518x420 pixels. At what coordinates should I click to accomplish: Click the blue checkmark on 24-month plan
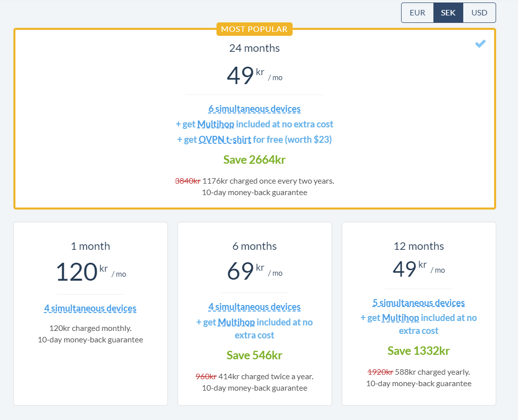(x=480, y=44)
